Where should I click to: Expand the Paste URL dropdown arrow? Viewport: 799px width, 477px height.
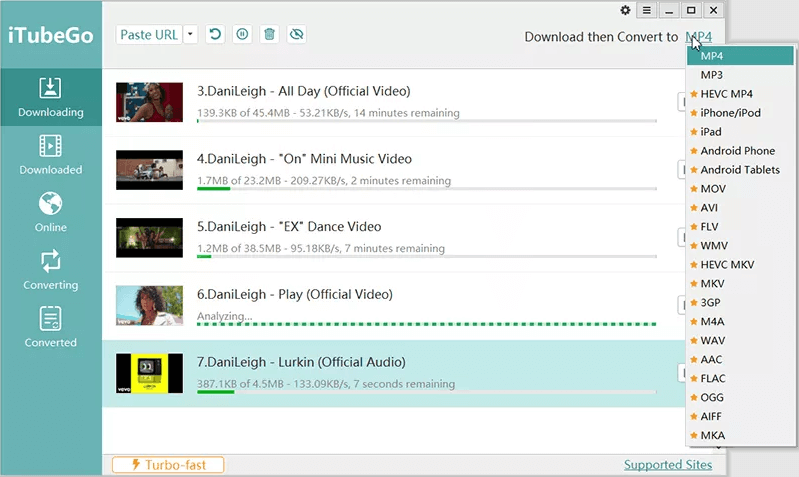pos(190,35)
